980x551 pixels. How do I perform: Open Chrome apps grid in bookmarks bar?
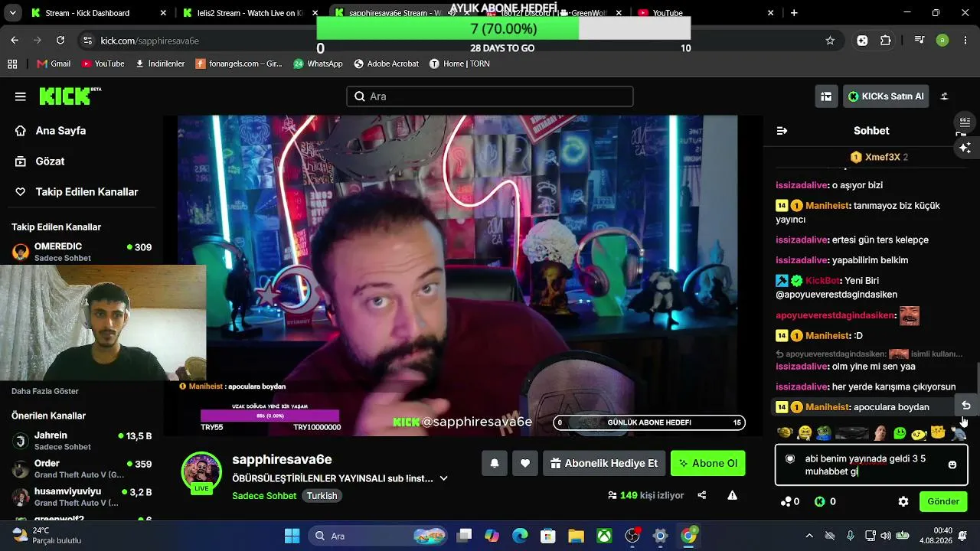click(12, 64)
